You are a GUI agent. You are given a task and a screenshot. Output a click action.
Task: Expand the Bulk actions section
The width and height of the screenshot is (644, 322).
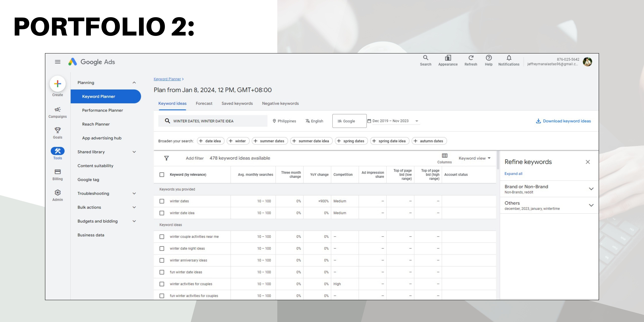(134, 207)
